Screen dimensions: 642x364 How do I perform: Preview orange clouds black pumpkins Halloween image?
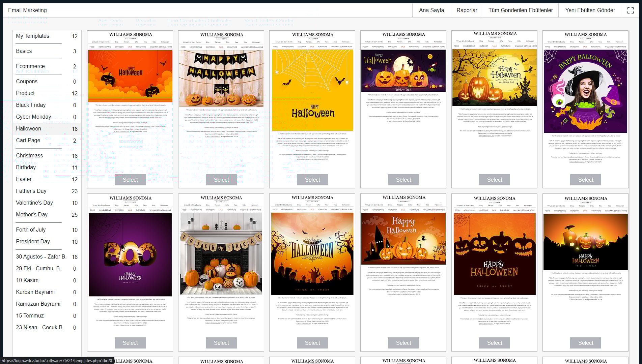pyautogui.click(x=130, y=76)
